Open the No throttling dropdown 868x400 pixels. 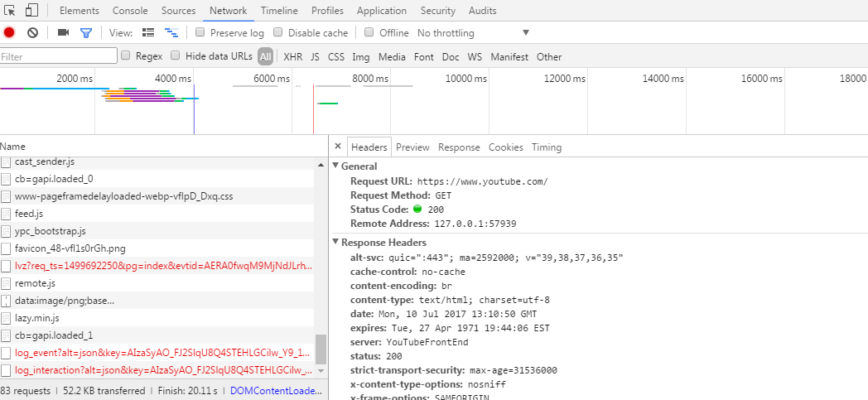(x=472, y=33)
